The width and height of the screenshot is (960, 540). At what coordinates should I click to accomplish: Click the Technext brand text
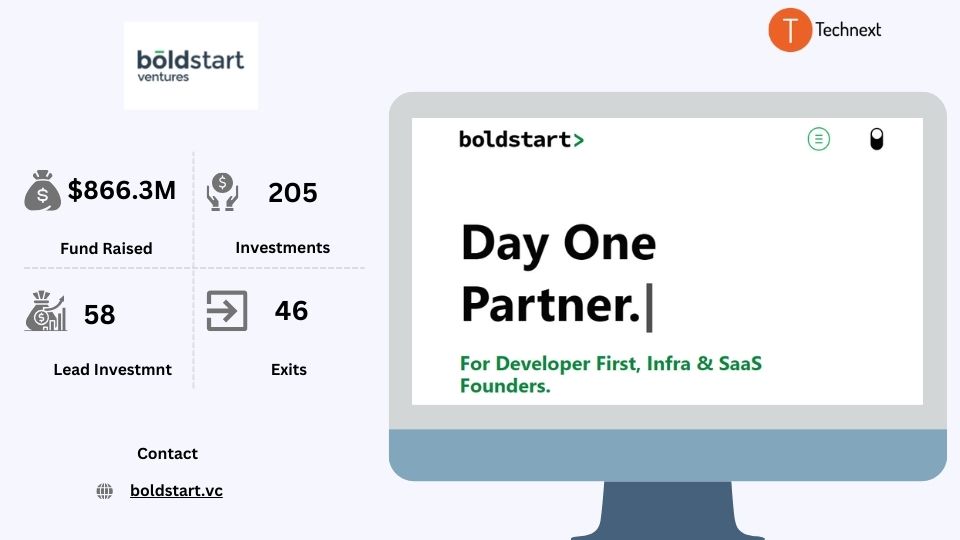pyautogui.click(x=848, y=29)
